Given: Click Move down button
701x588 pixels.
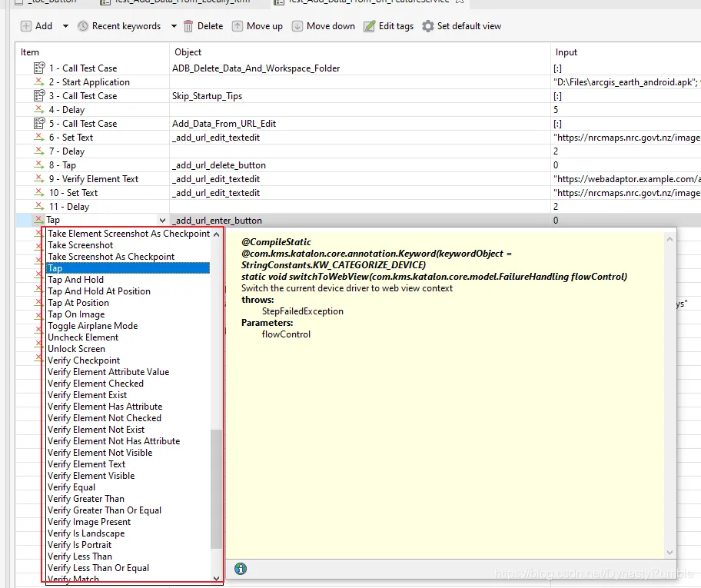Looking at the screenshot, I should coord(324,26).
